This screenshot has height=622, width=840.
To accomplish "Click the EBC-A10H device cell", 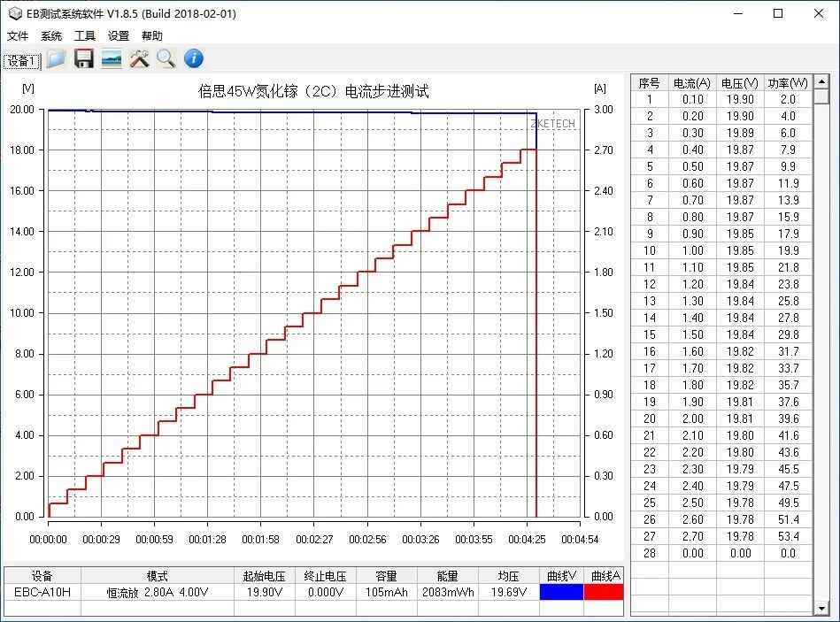I will click(42, 592).
